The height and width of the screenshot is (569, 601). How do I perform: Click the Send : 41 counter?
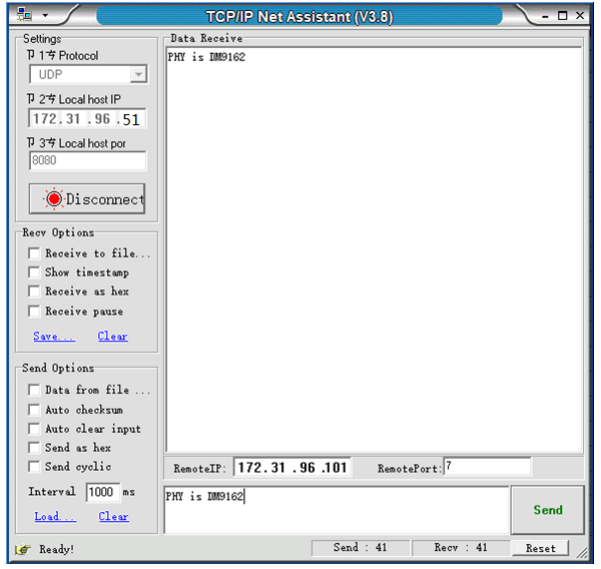360,548
